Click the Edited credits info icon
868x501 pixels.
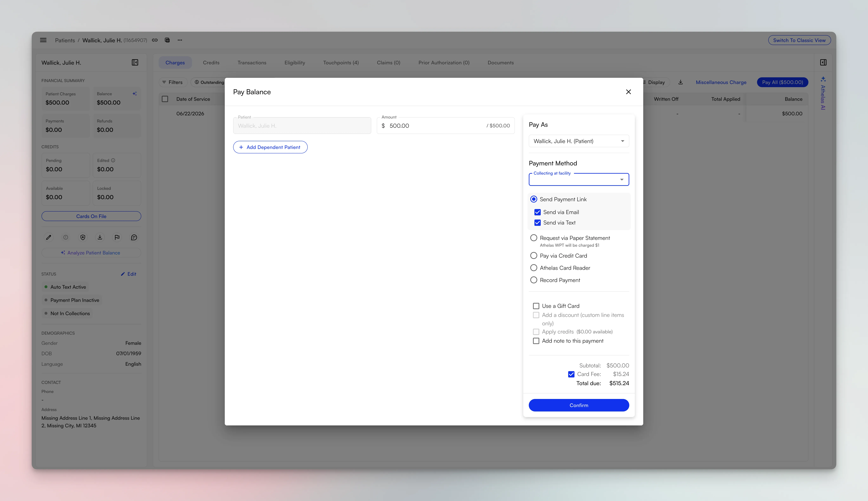point(113,160)
